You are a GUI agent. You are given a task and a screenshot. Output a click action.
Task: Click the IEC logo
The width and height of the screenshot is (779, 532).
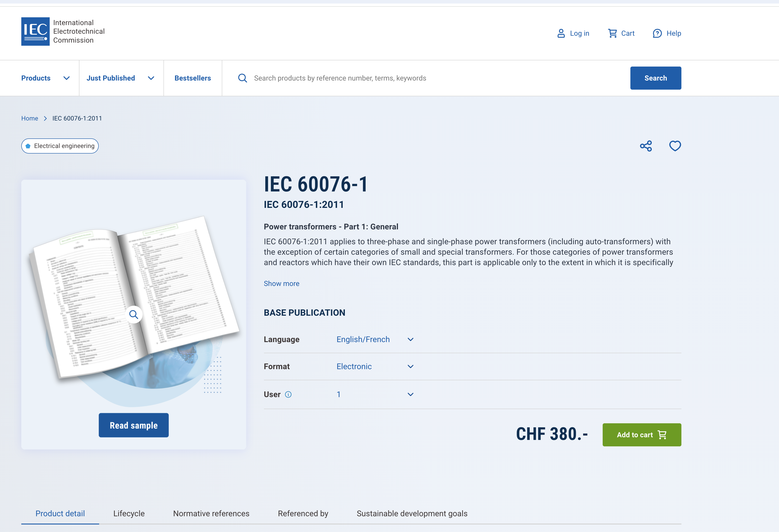click(x=35, y=32)
